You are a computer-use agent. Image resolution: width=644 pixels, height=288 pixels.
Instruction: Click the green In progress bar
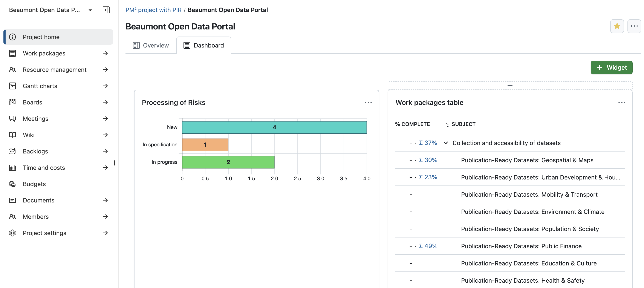pyautogui.click(x=228, y=162)
